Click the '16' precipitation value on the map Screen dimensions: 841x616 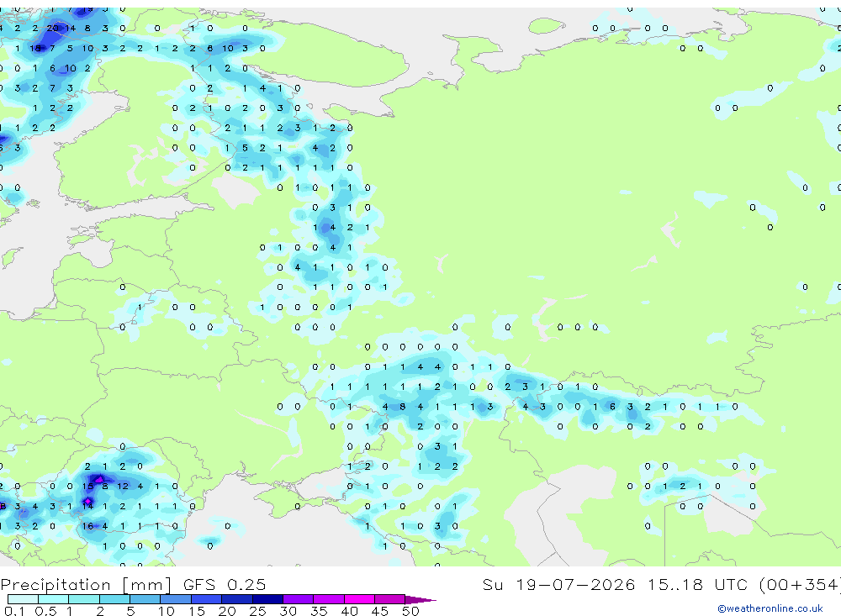point(87,526)
